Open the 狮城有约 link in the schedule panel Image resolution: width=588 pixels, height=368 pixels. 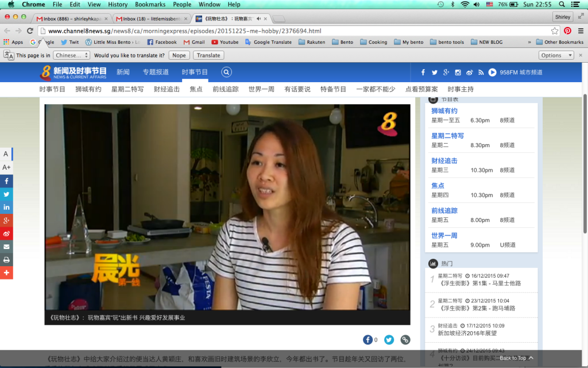pos(444,111)
